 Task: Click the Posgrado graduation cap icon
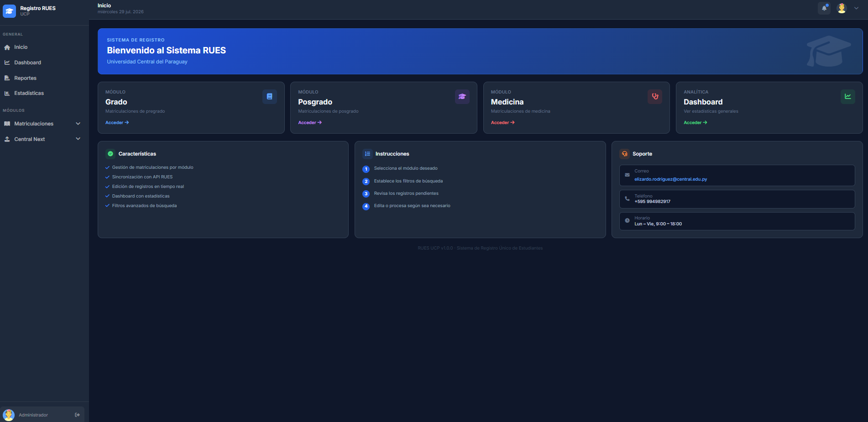click(462, 97)
